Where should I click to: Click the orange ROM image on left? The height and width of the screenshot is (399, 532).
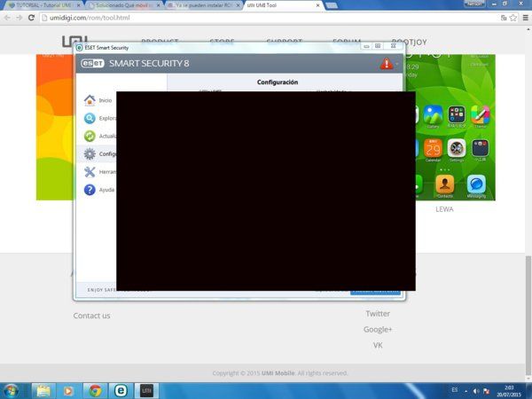(x=54, y=127)
